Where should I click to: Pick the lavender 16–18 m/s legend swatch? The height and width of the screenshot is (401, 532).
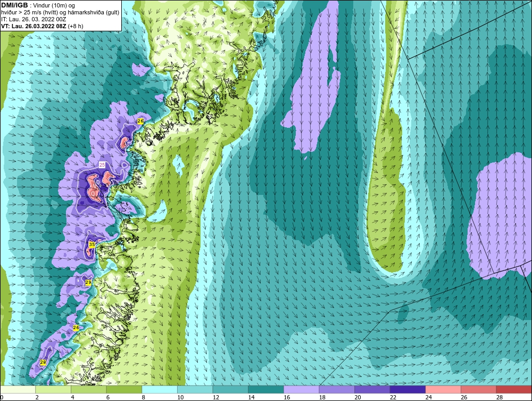coord(301,389)
